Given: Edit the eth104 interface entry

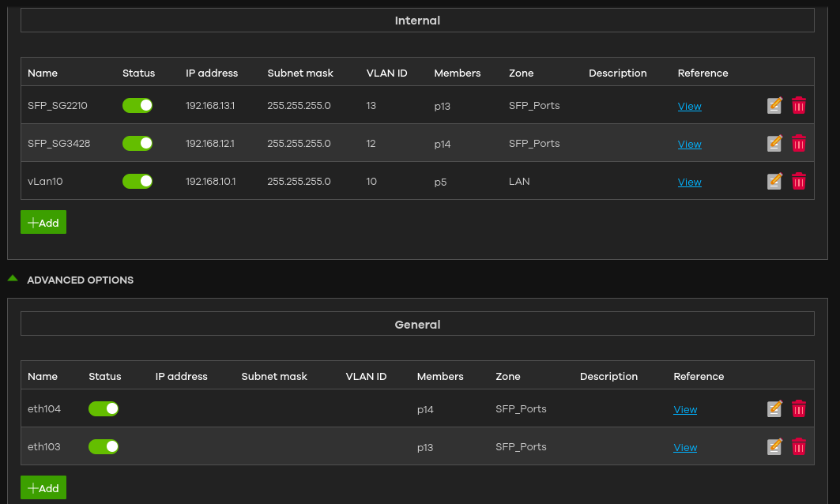Looking at the screenshot, I should (x=774, y=408).
